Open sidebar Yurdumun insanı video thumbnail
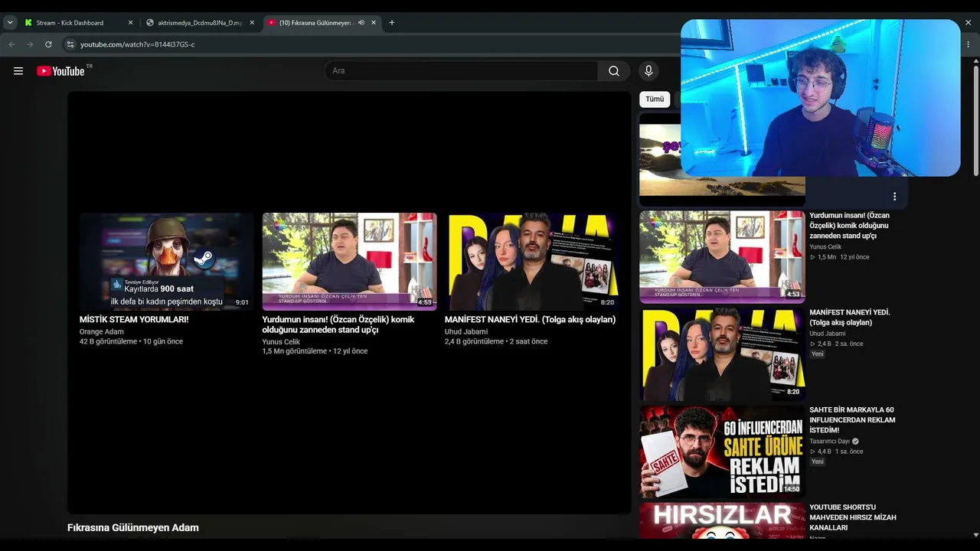The image size is (980, 551). (722, 257)
